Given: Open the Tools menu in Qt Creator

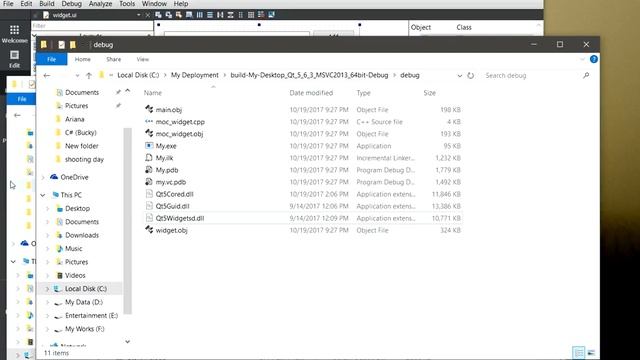Looking at the screenshot, I should (127, 4).
